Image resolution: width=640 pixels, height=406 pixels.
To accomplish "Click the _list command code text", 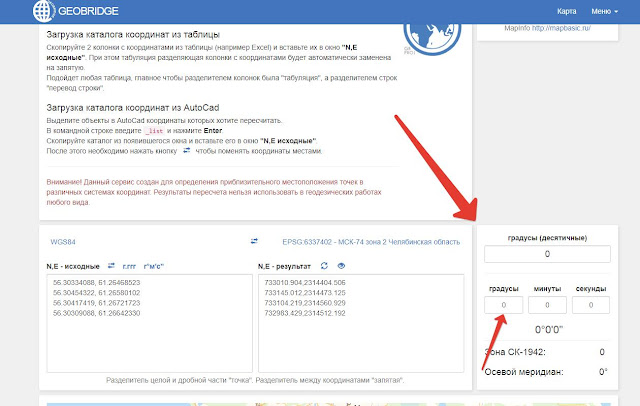I will click(154, 131).
